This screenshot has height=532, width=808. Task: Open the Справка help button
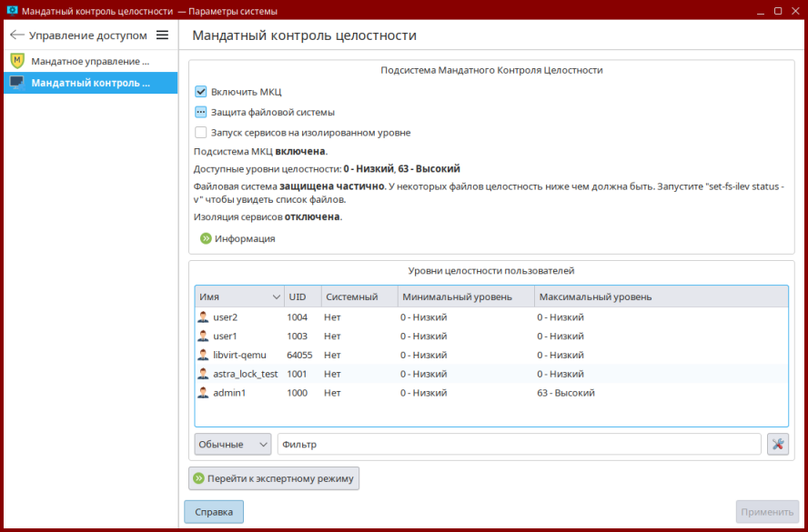point(214,512)
